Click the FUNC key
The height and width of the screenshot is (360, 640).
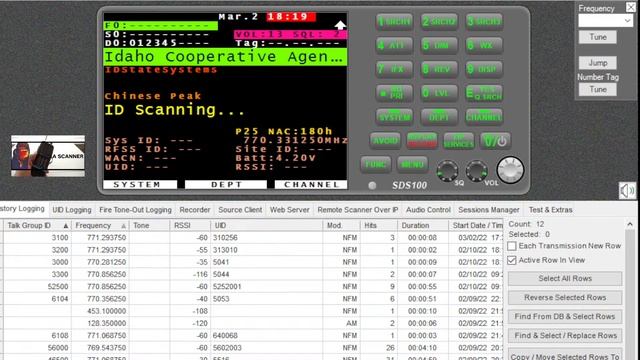click(376, 164)
